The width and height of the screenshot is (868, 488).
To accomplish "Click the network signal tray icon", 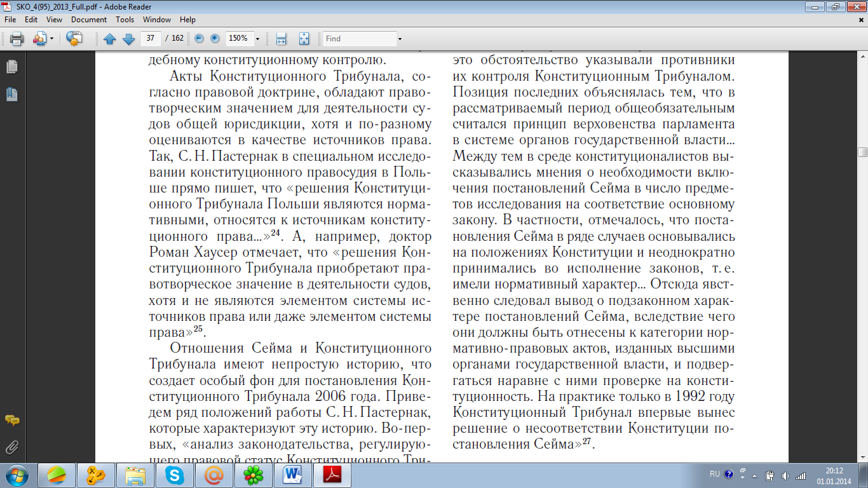I will (801, 475).
